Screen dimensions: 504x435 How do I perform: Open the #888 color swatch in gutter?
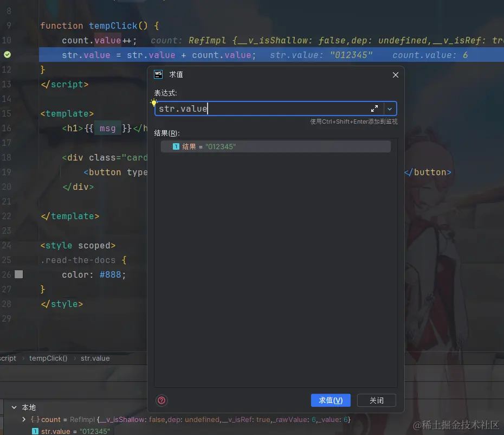pyautogui.click(x=18, y=274)
